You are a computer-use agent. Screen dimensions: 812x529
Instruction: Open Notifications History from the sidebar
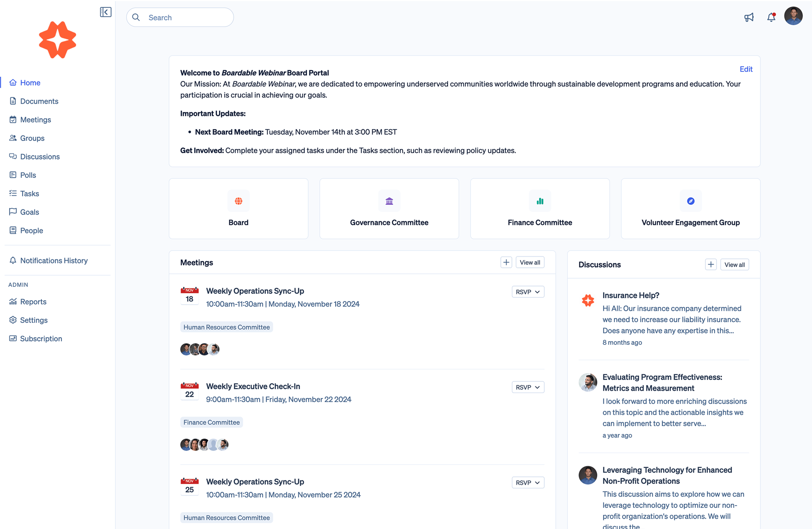(54, 260)
